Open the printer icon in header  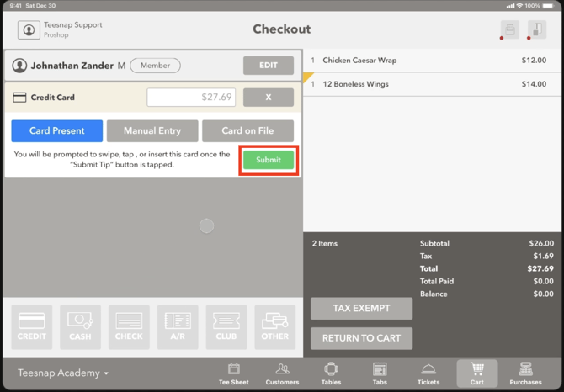pos(509,29)
